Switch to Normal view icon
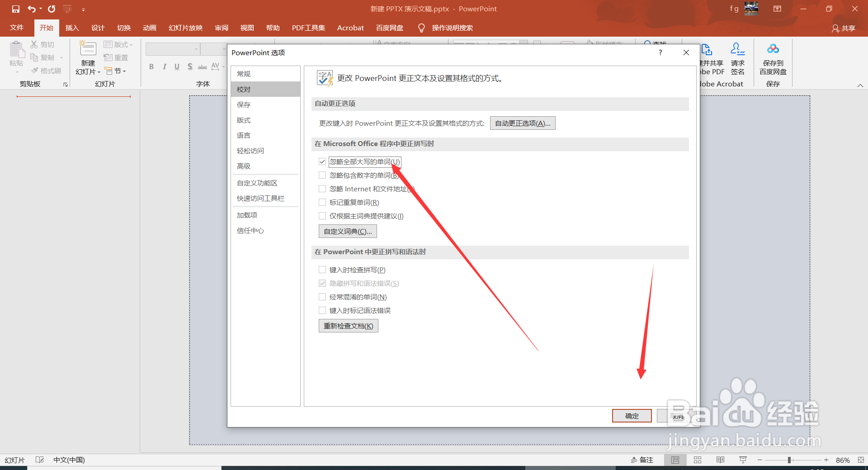Screen dimensions: 868x470 [675, 460]
